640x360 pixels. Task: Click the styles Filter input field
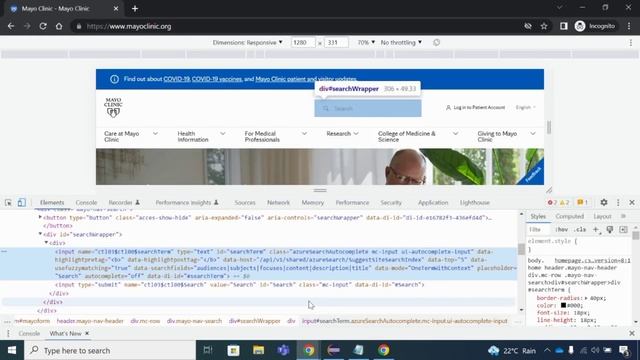(540, 230)
